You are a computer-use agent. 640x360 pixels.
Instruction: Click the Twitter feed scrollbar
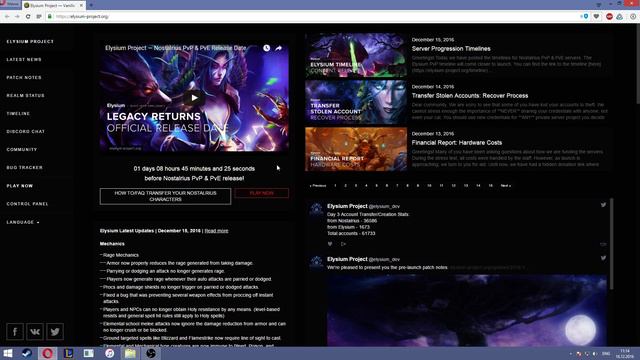click(611, 244)
